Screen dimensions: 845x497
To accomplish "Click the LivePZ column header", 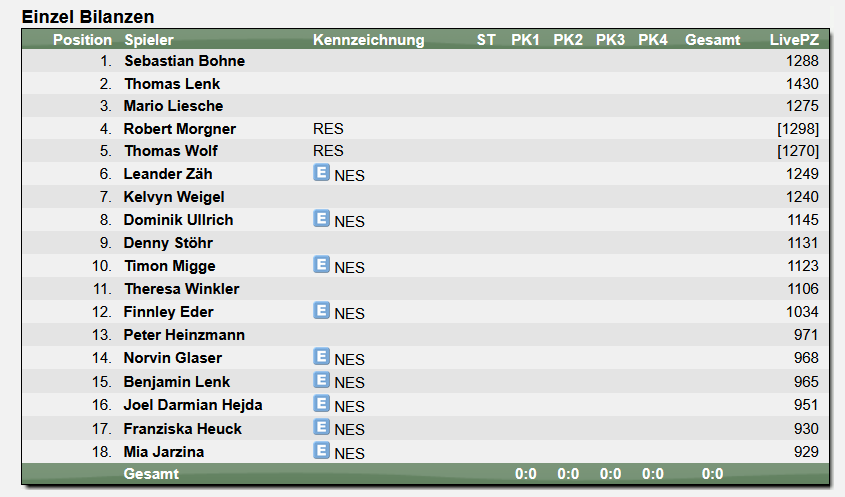I will 794,40.
